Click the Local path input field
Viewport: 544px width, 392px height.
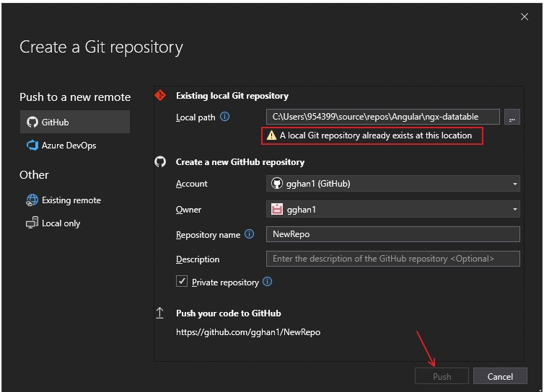click(x=382, y=117)
